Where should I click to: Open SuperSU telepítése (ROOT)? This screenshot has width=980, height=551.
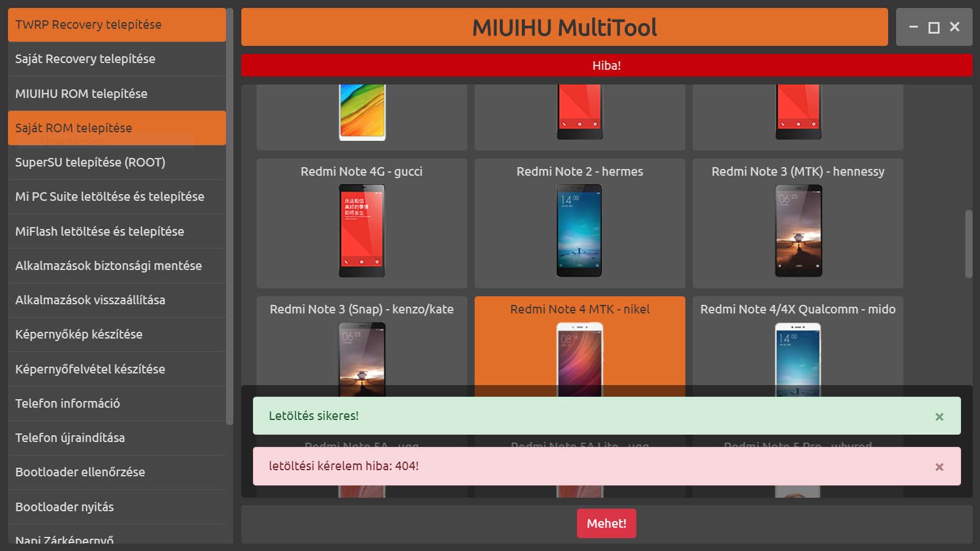(117, 162)
